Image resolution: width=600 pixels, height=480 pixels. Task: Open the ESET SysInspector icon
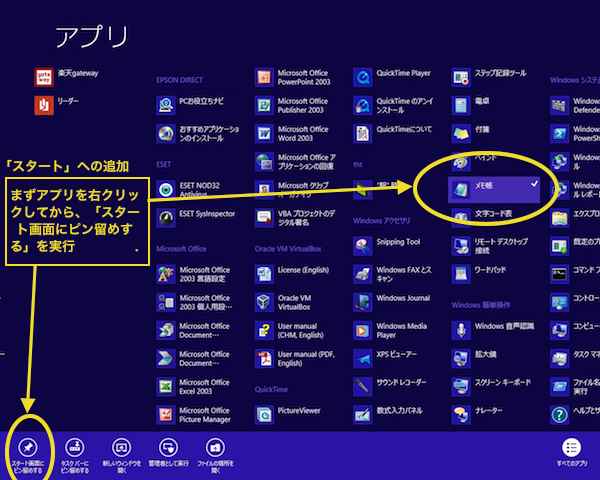coord(166,218)
